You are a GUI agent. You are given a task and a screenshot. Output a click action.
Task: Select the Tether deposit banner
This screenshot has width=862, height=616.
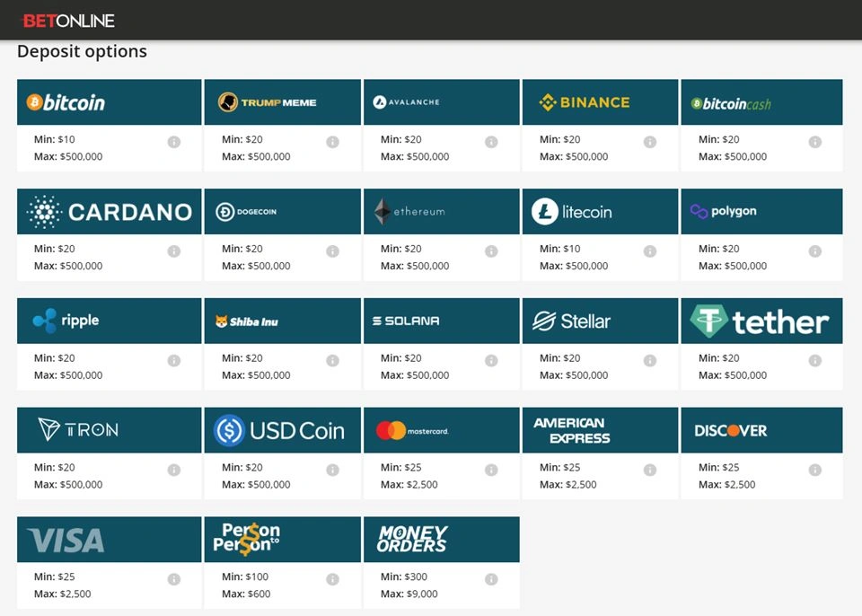point(762,321)
